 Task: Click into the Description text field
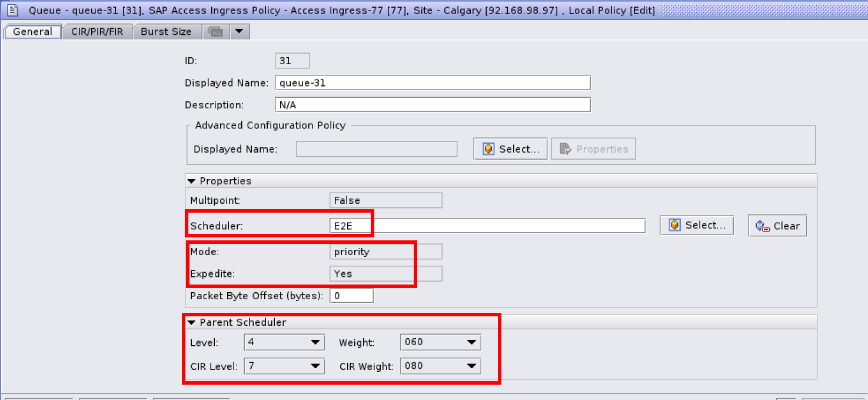(432, 105)
